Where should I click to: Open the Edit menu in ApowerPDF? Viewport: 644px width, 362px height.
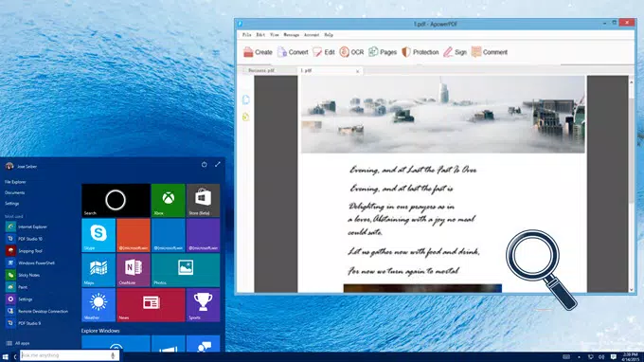[260, 35]
